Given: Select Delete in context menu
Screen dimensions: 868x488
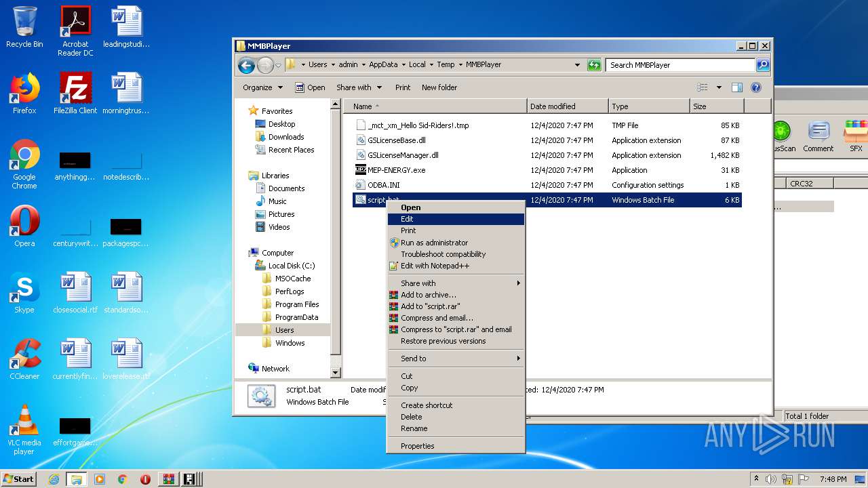Looking at the screenshot, I should (456, 417).
